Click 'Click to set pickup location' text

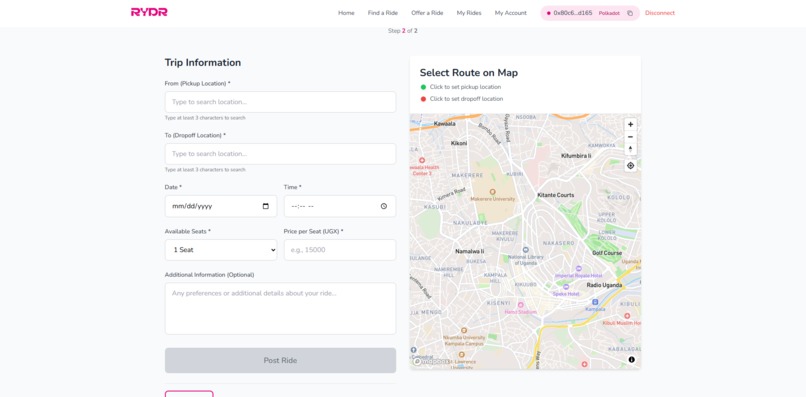point(465,87)
